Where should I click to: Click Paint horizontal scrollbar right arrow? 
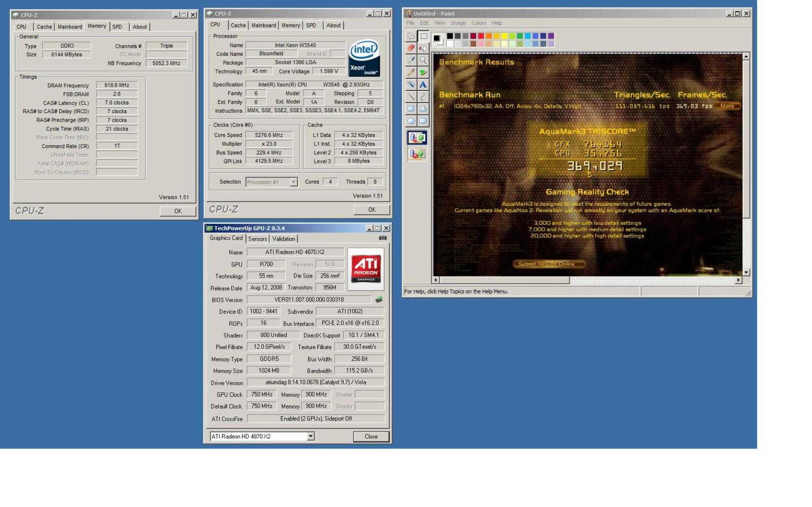738,280
